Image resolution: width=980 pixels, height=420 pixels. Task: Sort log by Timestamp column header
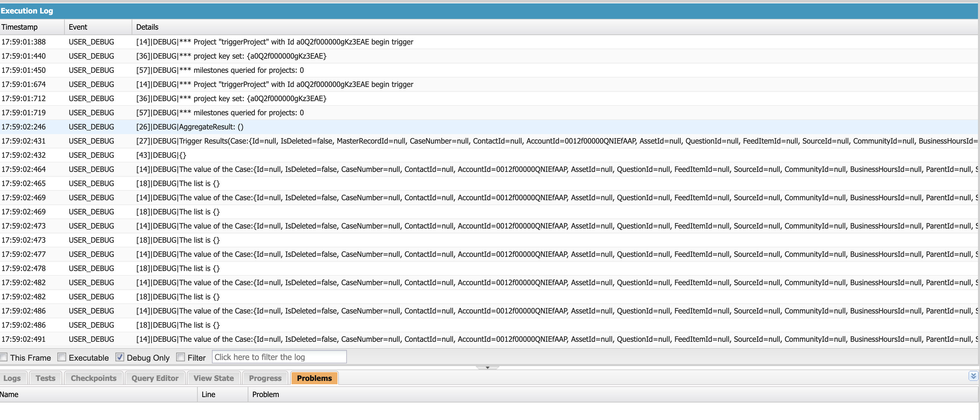(20, 27)
